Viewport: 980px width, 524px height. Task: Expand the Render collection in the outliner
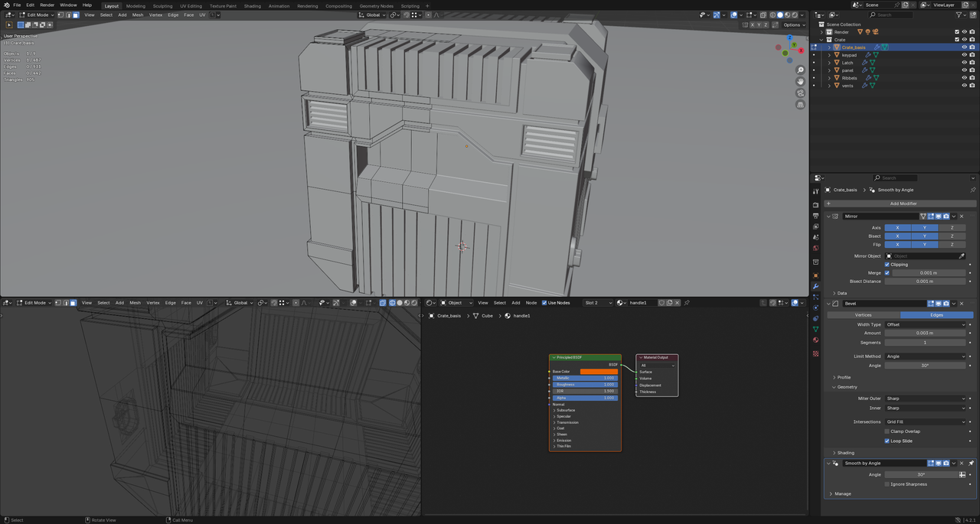(822, 32)
